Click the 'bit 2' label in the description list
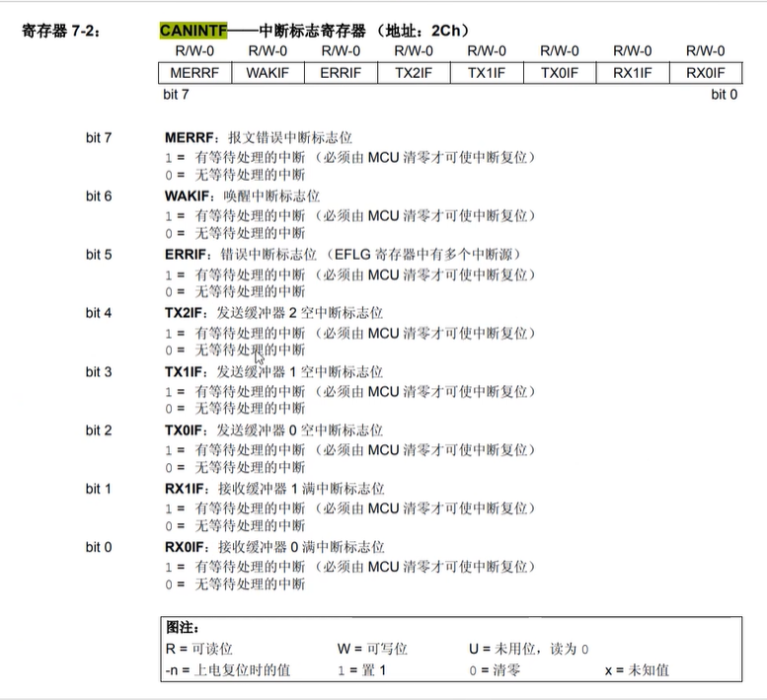 coord(99,430)
